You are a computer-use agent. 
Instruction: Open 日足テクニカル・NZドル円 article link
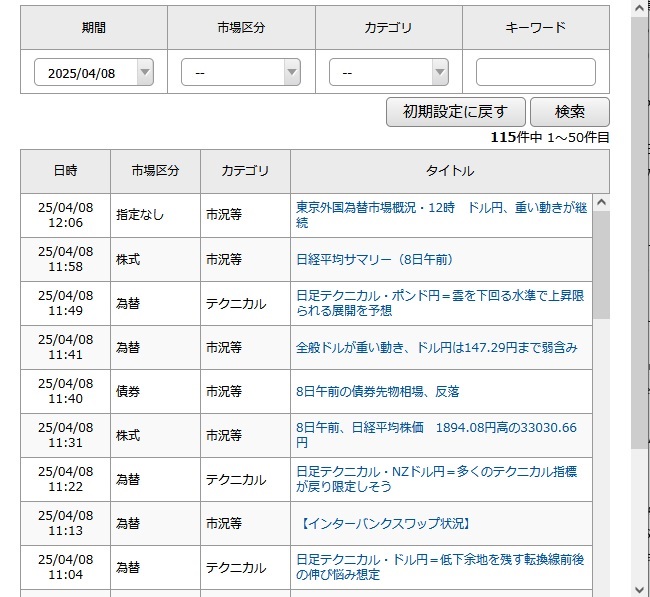click(x=436, y=479)
